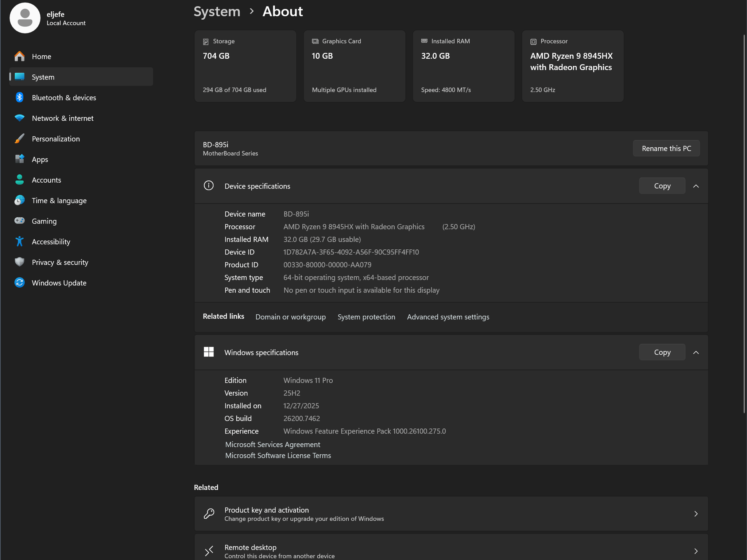
Task: Click the Storage 704 GB card
Action: (245, 66)
